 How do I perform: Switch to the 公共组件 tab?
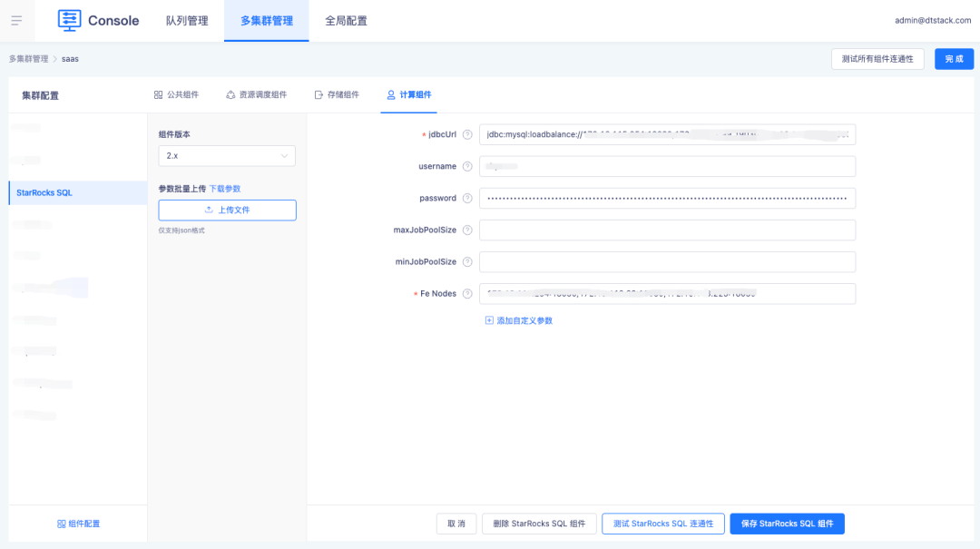(x=176, y=95)
